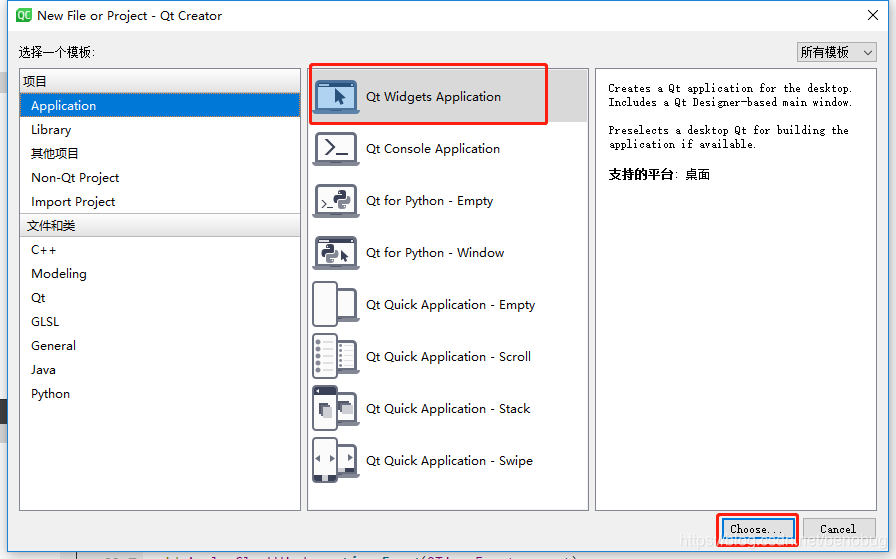Viewport: 896px width, 559px height.
Task: Pick the Qt Quick Application - Empty label
Action: (450, 305)
